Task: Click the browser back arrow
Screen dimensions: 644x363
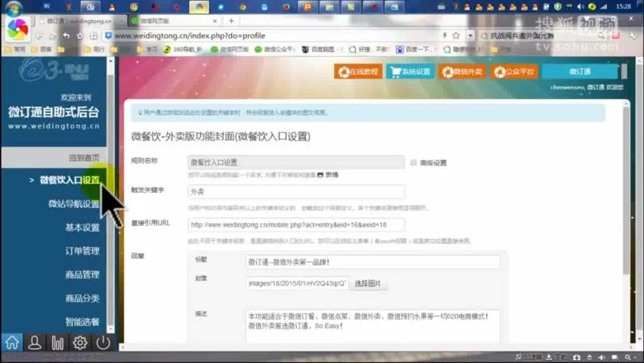Action: pos(39,36)
